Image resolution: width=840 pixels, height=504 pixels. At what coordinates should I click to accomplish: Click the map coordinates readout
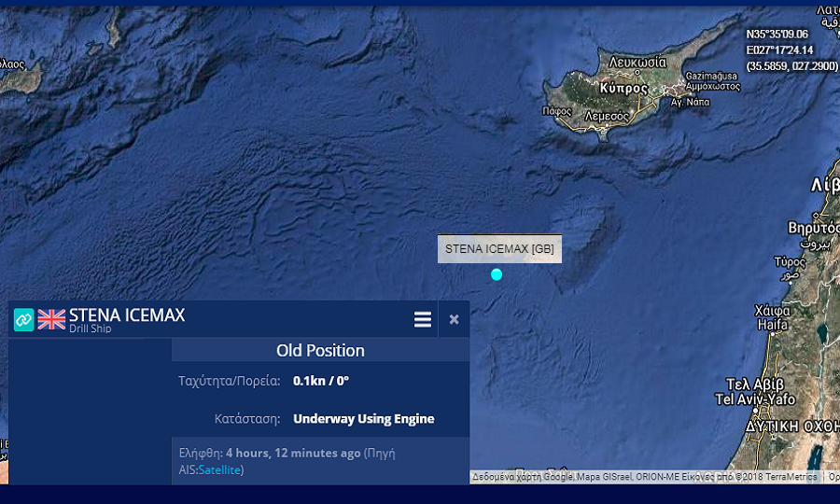click(791, 49)
